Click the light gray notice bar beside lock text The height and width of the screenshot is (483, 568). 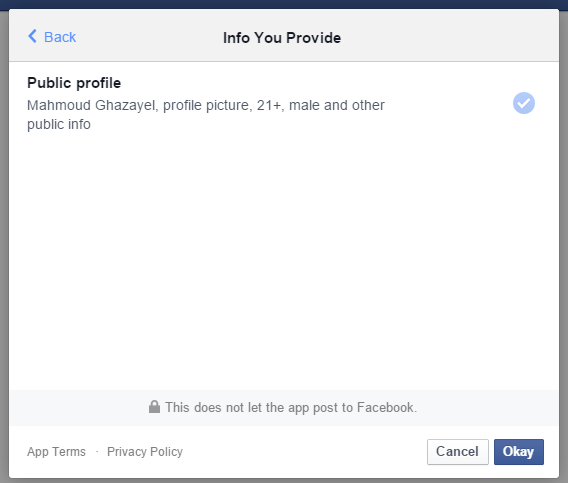point(485,408)
